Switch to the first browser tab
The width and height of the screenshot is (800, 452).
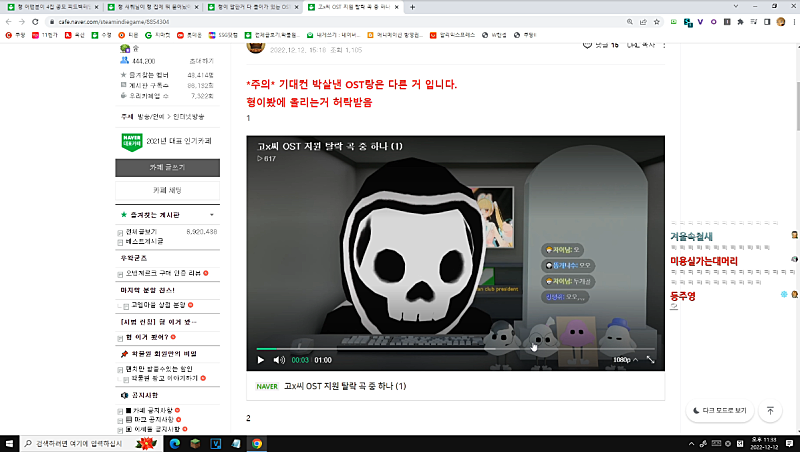(52, 7)
